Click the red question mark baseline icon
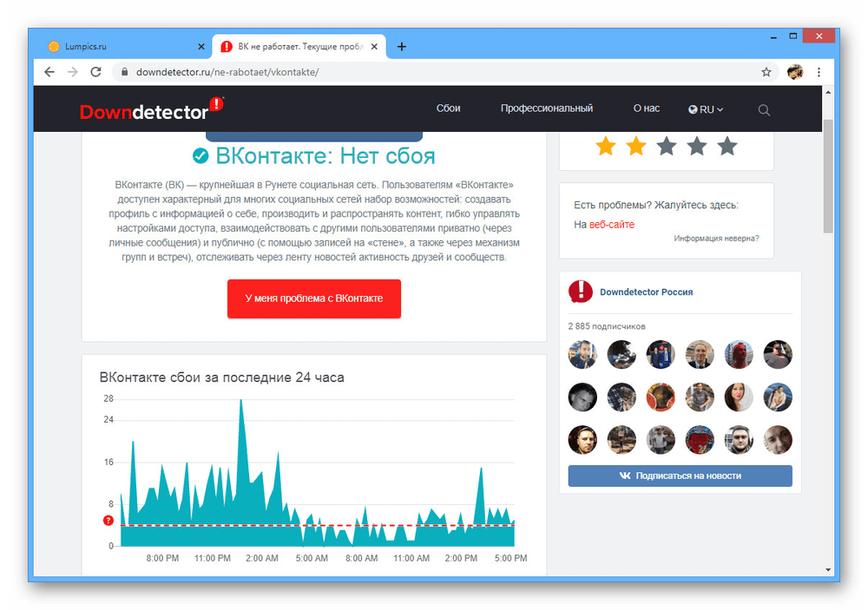Screen dimensions: 868x610 [108, 521]
